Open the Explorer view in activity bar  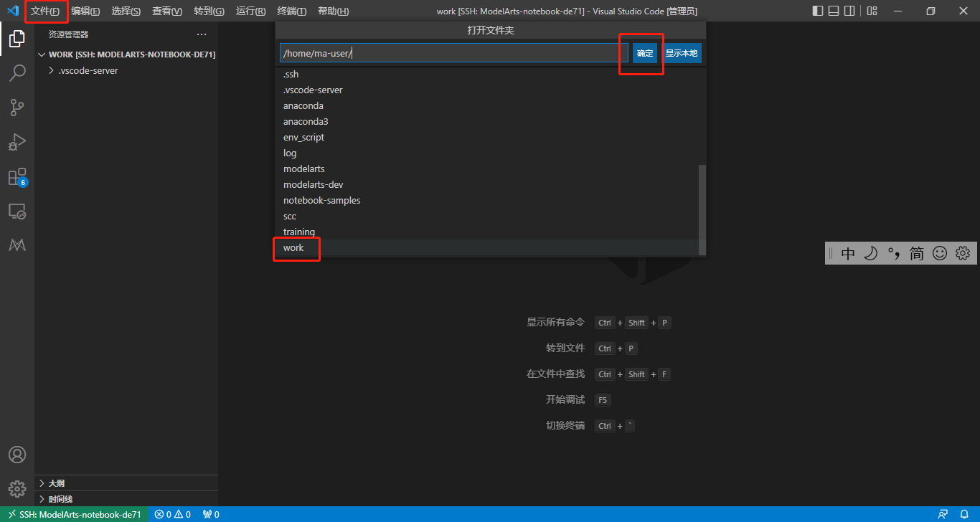17,39
